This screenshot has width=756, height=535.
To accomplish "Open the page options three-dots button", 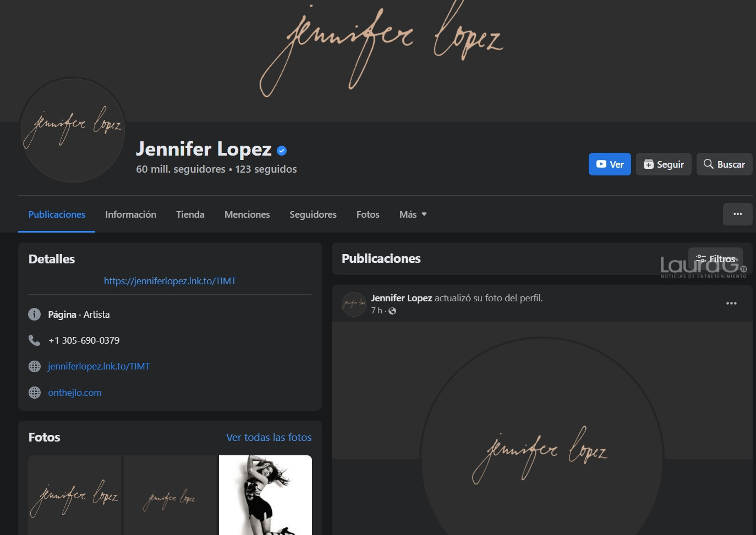I will pyautogui.click(x=737, y=214).
